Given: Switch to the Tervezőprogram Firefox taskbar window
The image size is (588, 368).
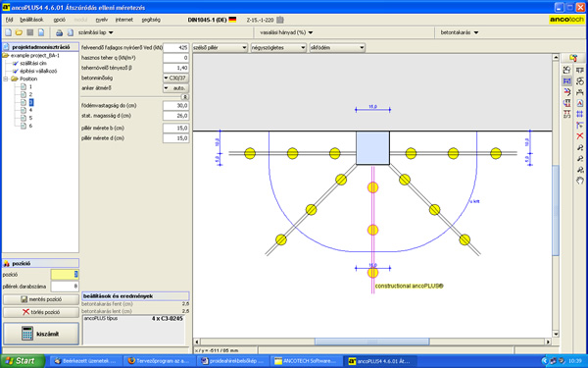Looking at the screenshot, I should 159,361.
